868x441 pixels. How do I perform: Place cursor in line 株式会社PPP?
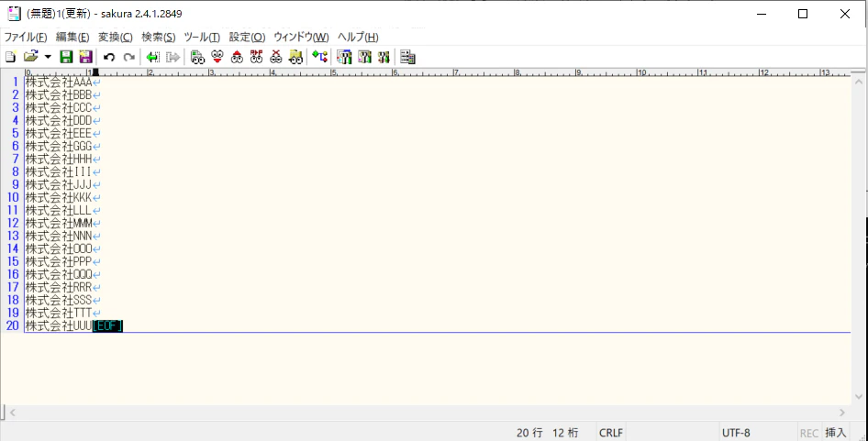click(x=59, y=261)
